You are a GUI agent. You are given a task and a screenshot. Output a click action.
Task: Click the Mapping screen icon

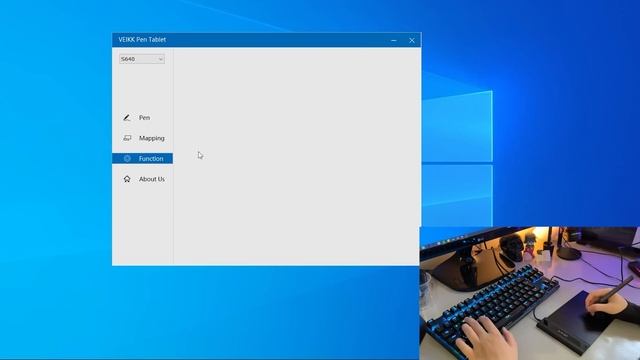tap(127, 138)
